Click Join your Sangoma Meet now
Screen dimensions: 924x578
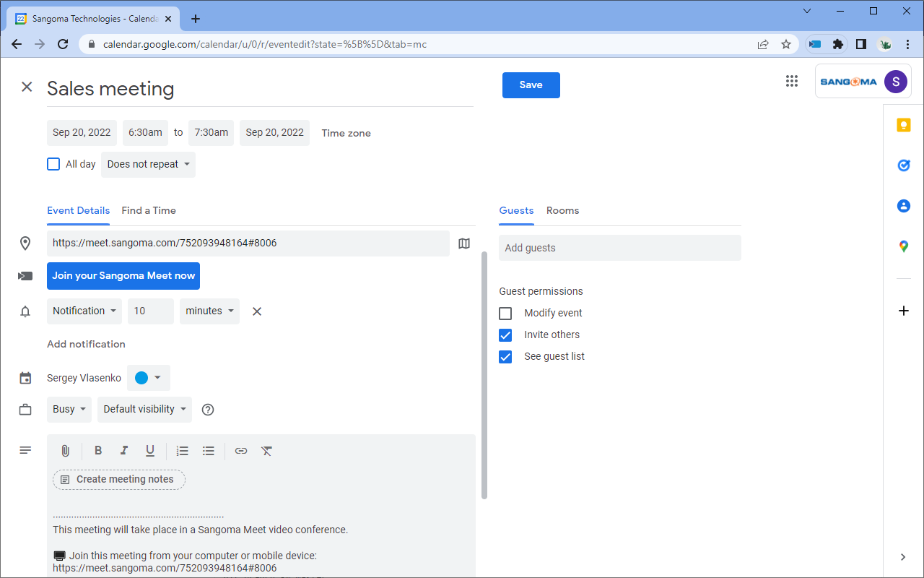[x=123, y=276]
